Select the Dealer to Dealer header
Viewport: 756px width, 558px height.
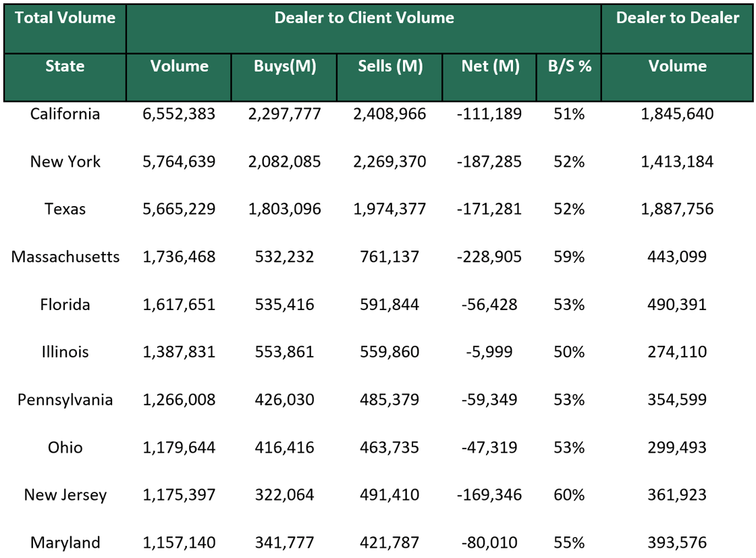pyautogui.click(x=677, y=18)
